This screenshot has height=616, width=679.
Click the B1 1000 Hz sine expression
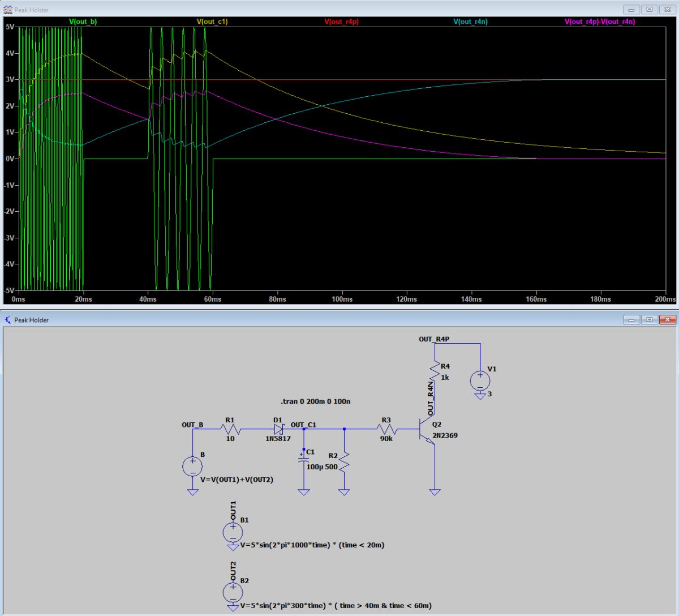pos(312,545)
